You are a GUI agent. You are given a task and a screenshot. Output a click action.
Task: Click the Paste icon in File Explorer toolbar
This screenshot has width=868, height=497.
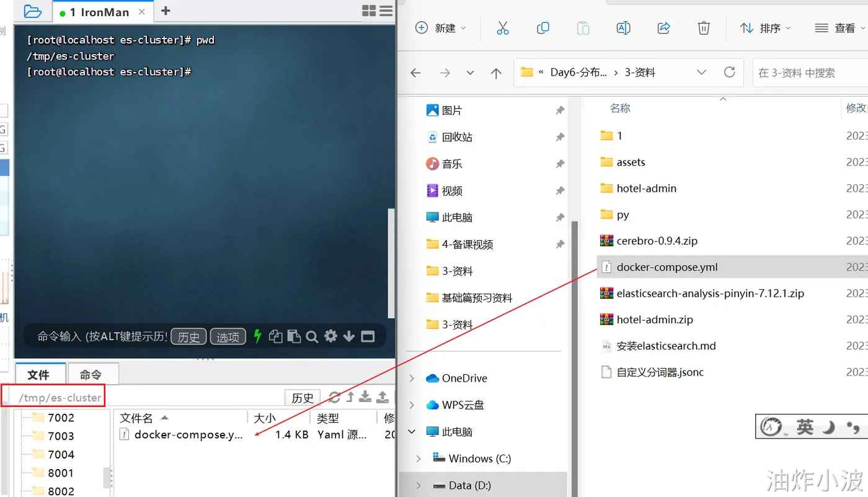(x=583, y=28)
